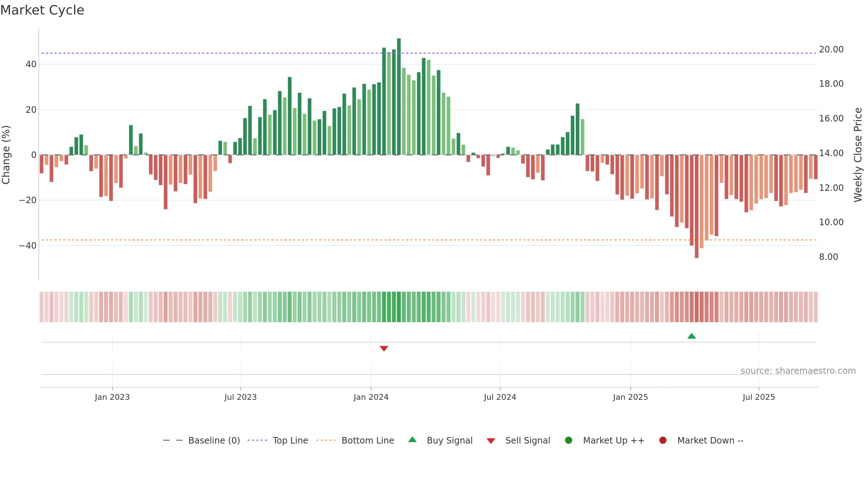Image resolution: width=868 pixels, height=488 pixels.
Task: Click the −20 percent change tick label
Action: coord(28,200)
